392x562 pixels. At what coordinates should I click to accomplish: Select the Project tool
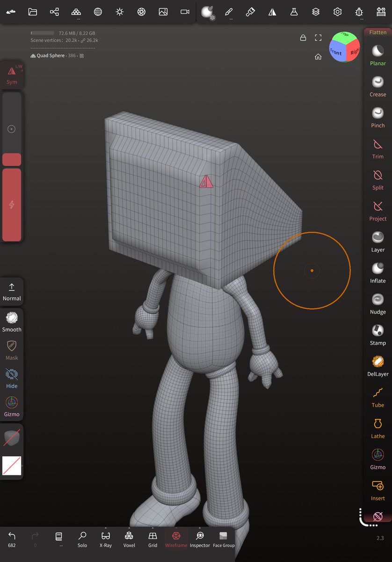(x=378, y=211)
